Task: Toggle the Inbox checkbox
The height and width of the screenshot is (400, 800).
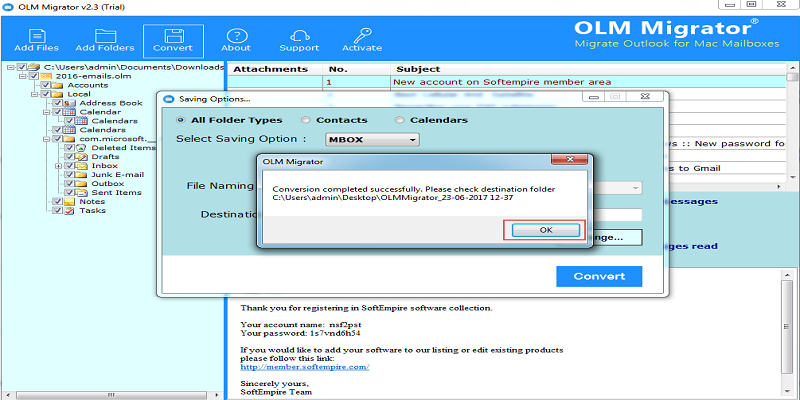Action: click(69, 166)
